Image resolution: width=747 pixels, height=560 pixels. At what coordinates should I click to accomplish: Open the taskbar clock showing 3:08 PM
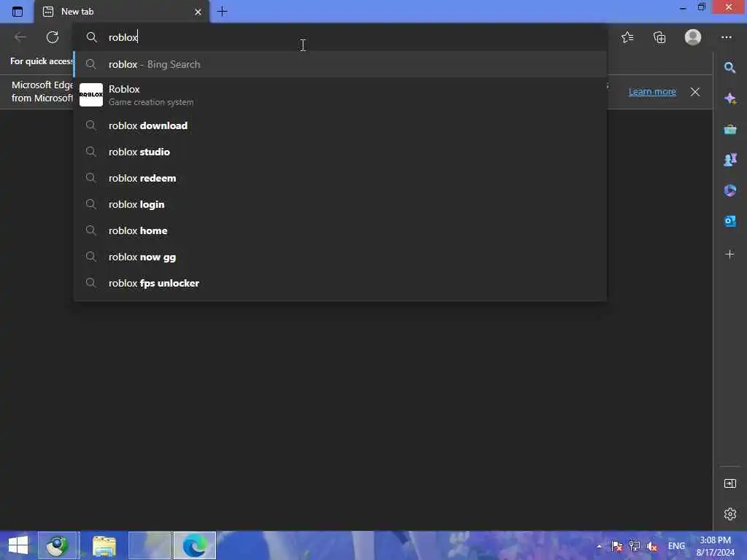tap(715, 546)
